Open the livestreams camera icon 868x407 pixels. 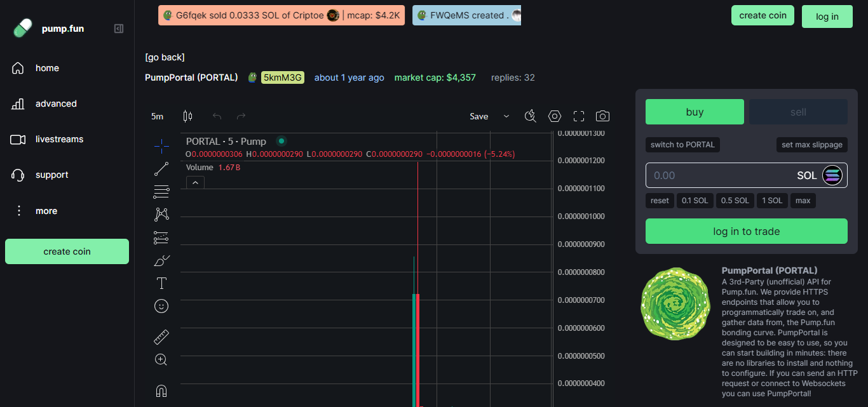coord(18,139)
